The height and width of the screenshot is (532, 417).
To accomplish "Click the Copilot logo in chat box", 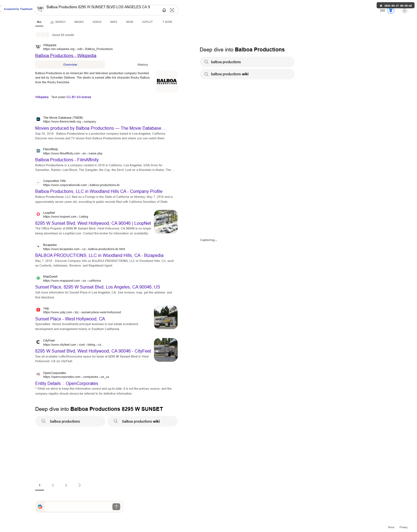I will pos(40,507).
